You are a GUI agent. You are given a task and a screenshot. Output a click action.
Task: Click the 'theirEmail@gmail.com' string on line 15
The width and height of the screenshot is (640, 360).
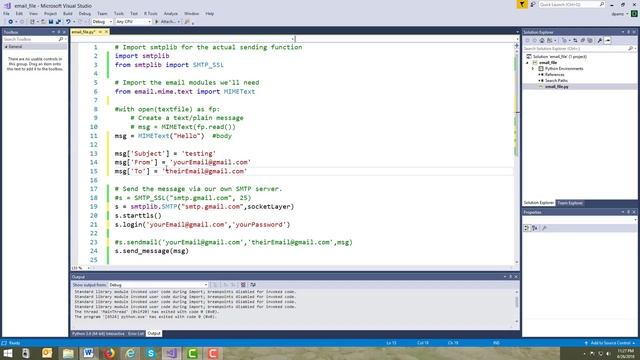point(204,171)
